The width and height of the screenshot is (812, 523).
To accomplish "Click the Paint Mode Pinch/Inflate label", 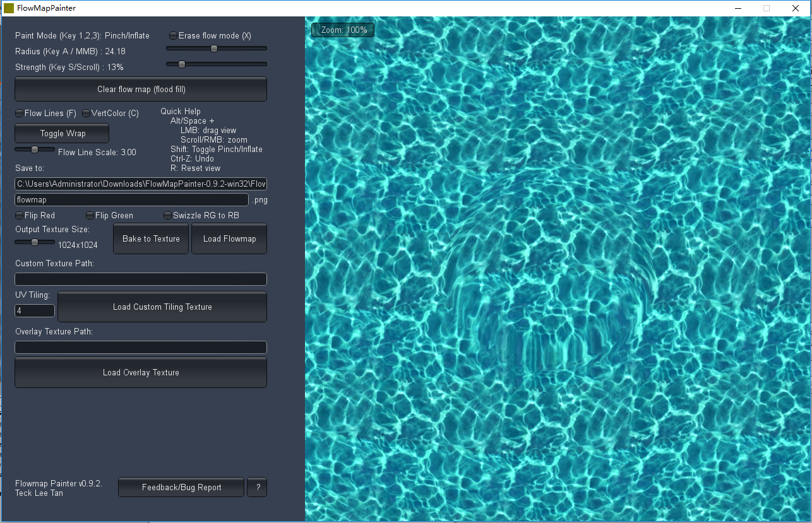I will pyautogui.click(x=83, y=36).
